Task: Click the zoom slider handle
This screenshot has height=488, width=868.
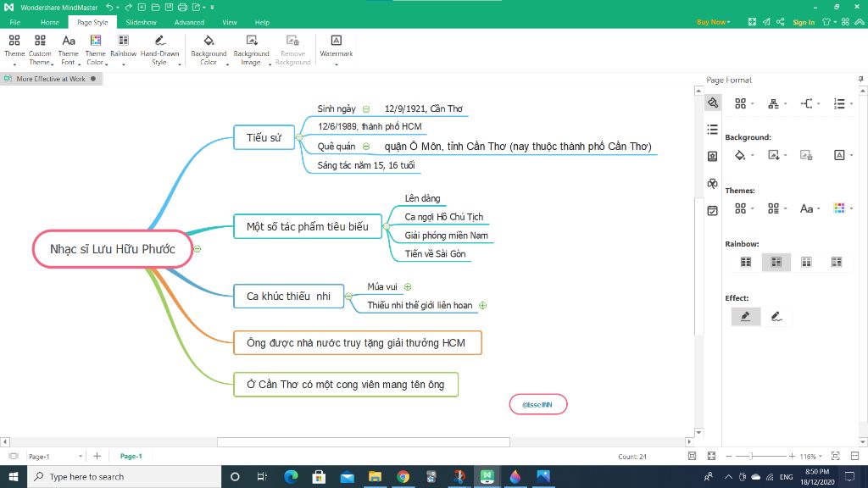Action: tap(751, 456)
